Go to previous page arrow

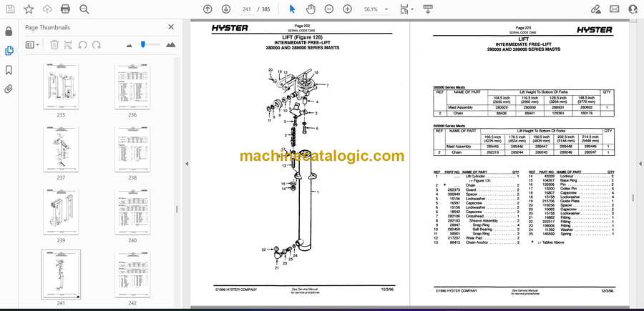(x=208, y=9)
